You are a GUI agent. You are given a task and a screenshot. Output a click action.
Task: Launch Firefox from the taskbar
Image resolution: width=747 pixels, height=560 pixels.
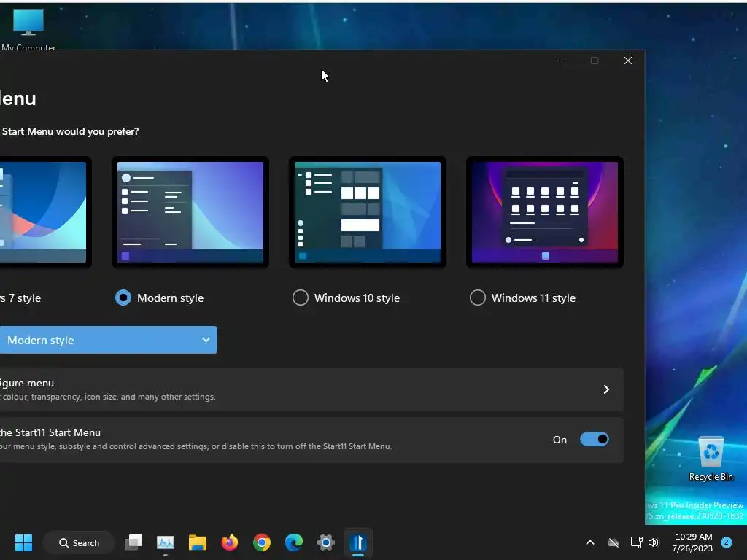click(230, 542)
